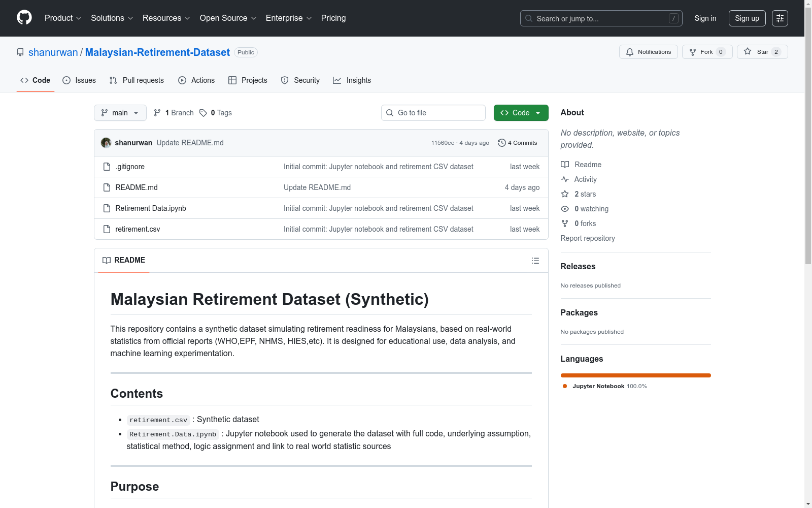Click the history clock icon near 4 Commits
The height and width of the screenshot is (508, 812).
[x=502, y=143]
